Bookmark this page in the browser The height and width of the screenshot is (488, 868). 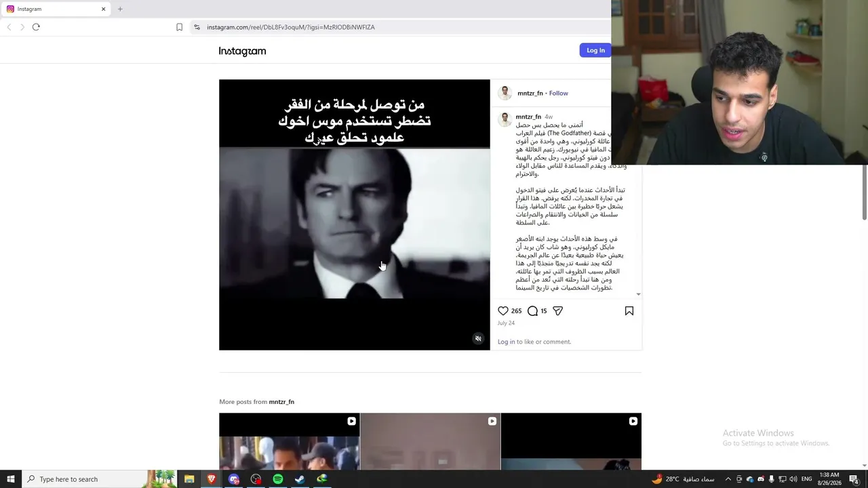click(179, 27)
